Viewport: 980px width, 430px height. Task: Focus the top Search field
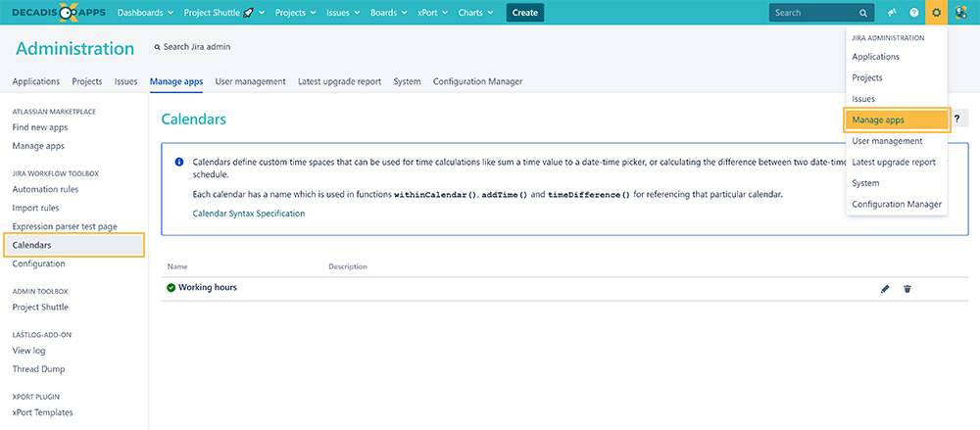820,13
